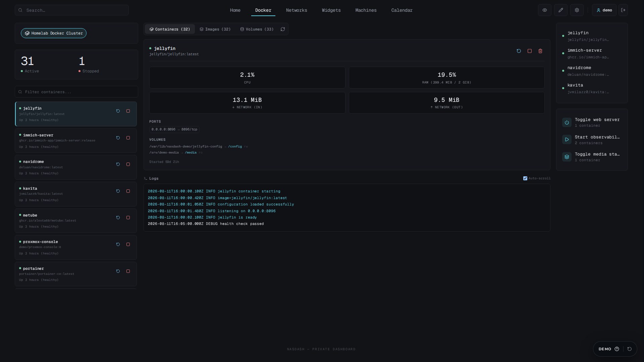The image size is (644, 362).
Task: Click the pencil edit icon in top bar
Action: [561, 10]
